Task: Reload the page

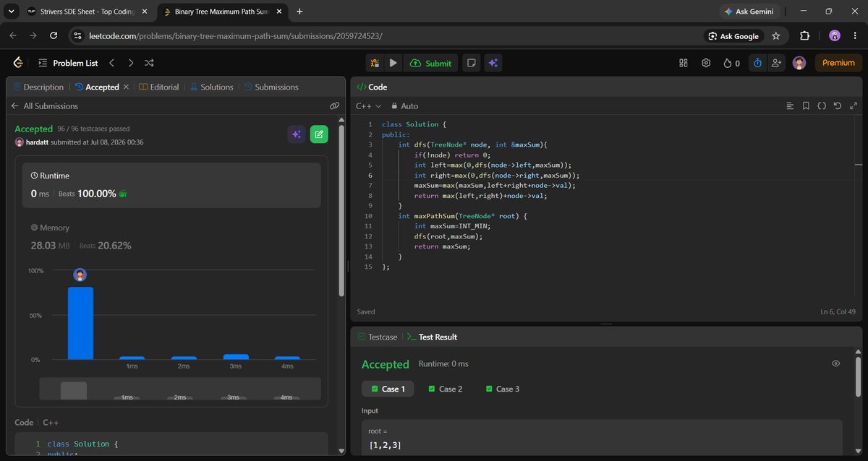Action: point(53,36)
